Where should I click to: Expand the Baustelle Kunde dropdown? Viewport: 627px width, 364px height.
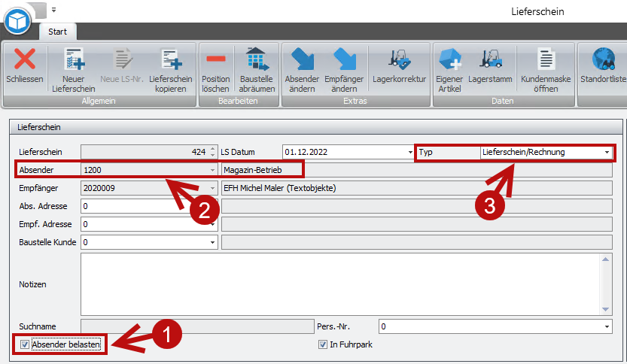(x=213, y=242)
